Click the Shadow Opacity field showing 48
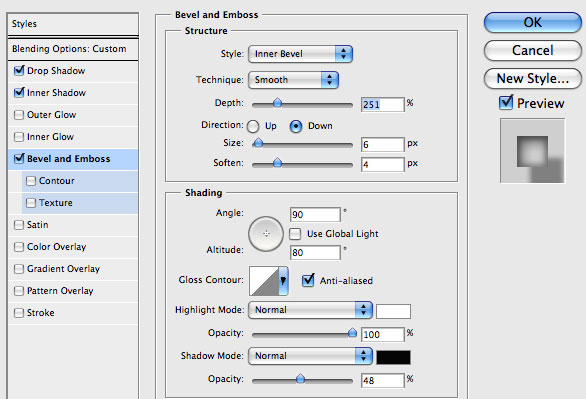 pos(383,381)
